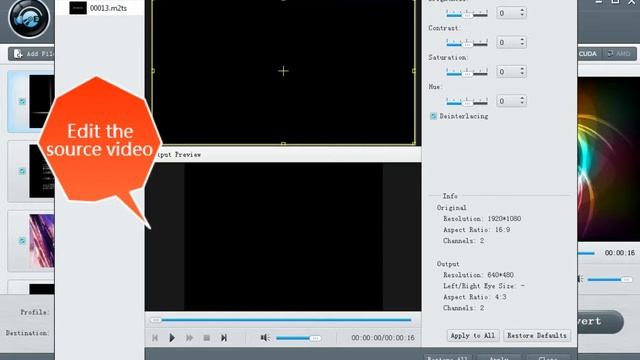The height and width of the screenshot is (360, 640).
Task: Click the 'Left/Right Eye Size: -' text
Action: (484, 286)
